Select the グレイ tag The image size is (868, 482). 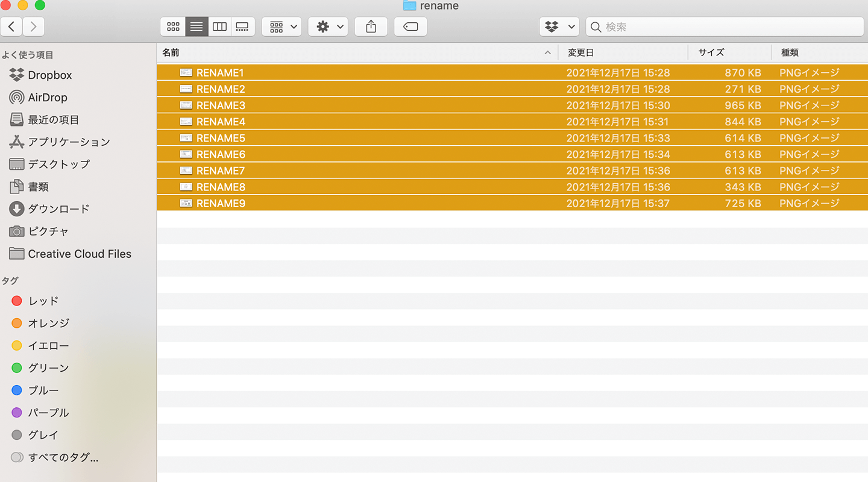pos(35,435)
